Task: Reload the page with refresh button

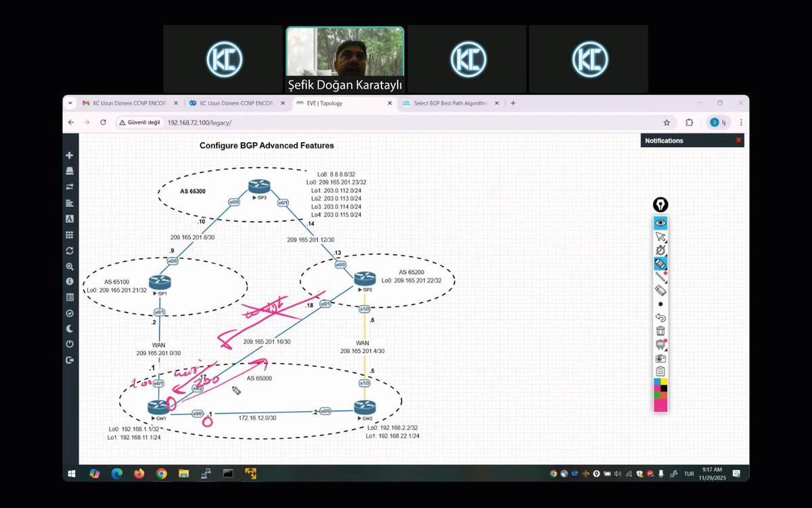Action: tap(103, 123)
